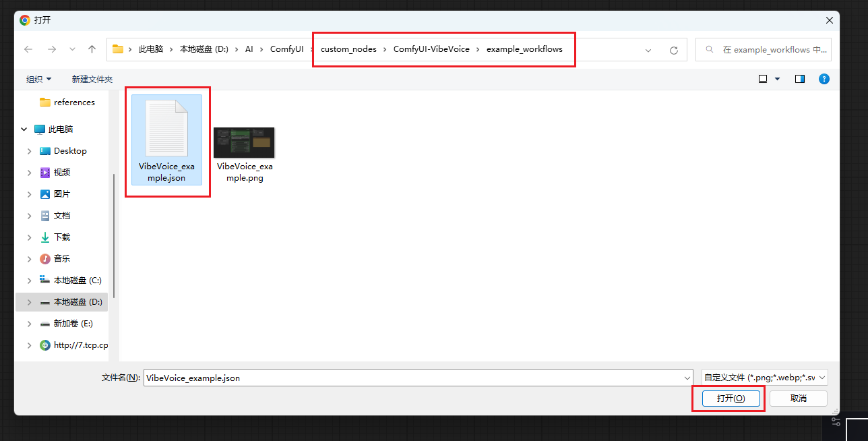Open the 自定义文件 file type dropdown
This screenshot has height=441, width=868.
tap(764, 378)
